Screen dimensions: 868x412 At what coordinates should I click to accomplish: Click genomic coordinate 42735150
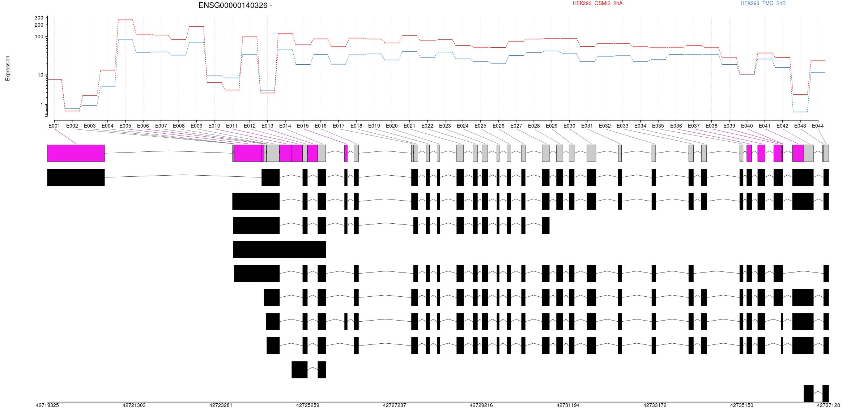(x=741, y=405)
